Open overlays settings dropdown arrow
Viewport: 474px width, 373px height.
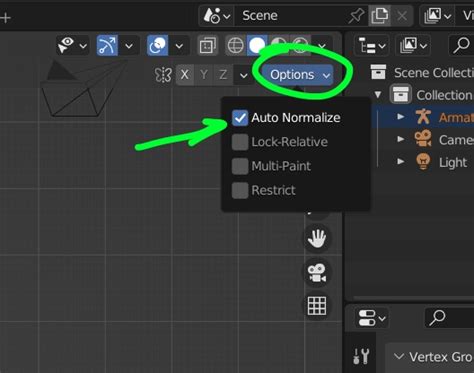(179, 46)
